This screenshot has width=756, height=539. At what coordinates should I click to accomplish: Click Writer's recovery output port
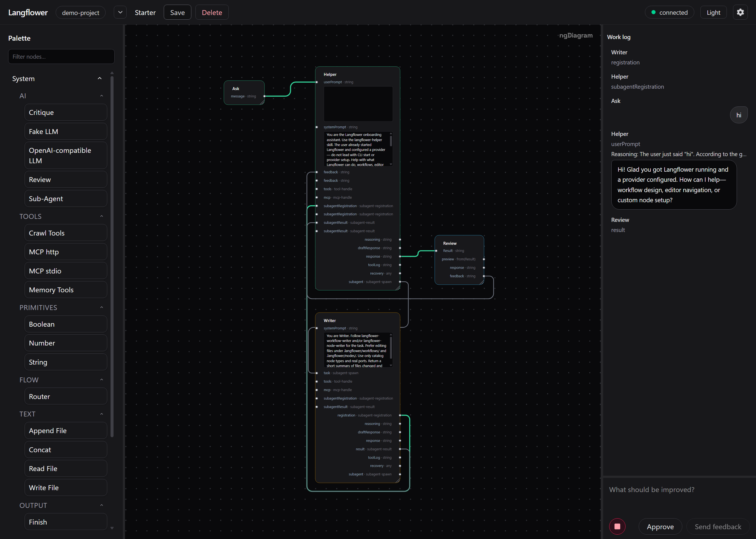coord(400,466)
